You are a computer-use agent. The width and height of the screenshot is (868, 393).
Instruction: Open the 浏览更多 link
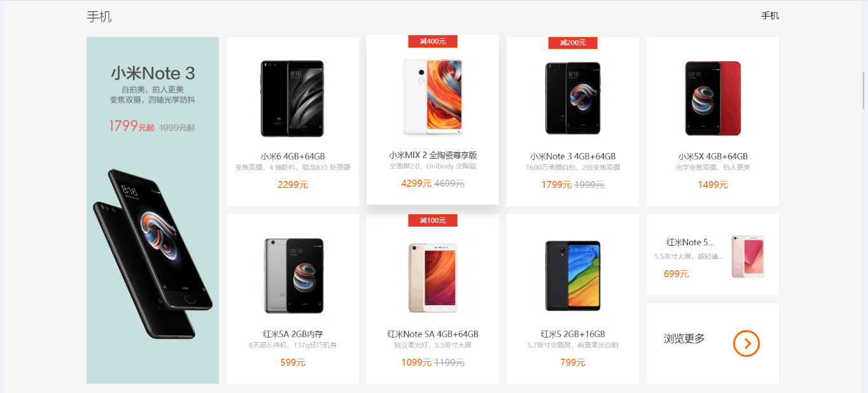pyautogui.click(x=684, y=339)
